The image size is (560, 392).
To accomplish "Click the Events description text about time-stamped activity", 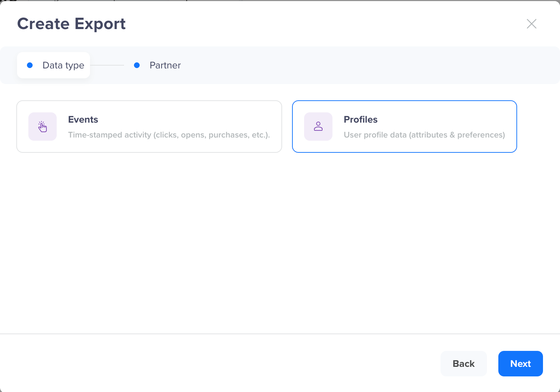I will [169, 135].
